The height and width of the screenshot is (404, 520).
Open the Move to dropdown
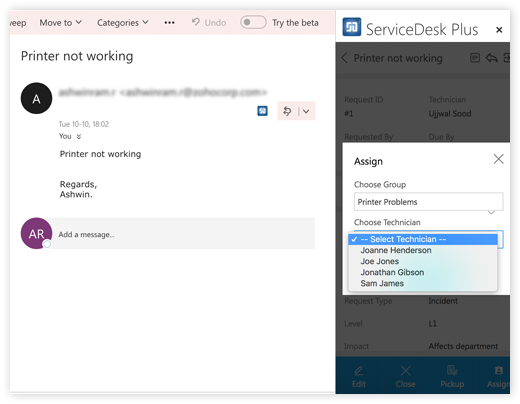point(60,23)
